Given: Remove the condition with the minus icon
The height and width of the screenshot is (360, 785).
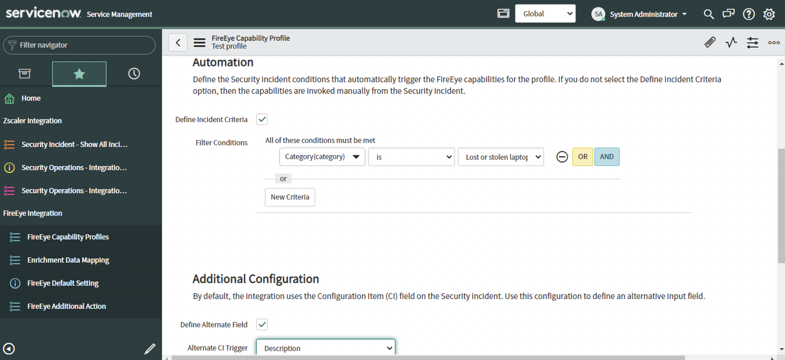Looking at the screenshot, I should [562, 157].
